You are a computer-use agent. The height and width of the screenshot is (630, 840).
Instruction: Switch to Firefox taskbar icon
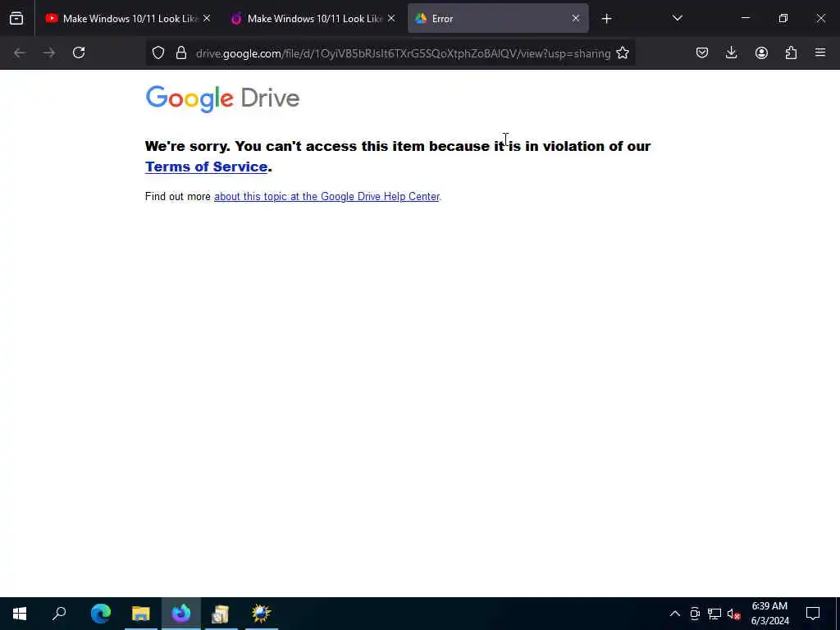181,614
